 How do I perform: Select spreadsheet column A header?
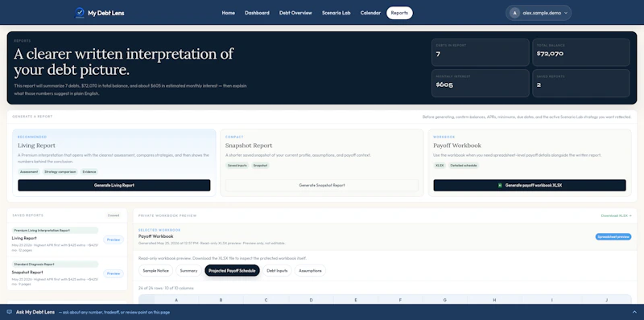tap(176, 301)
